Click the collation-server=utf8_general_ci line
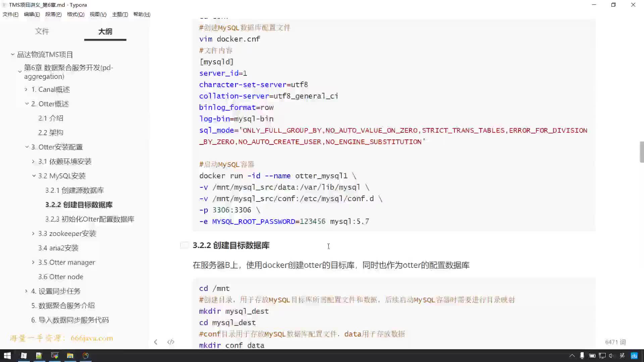Image resolution: width=644 pixels, height=362 pixels. (x=268, y=96)
